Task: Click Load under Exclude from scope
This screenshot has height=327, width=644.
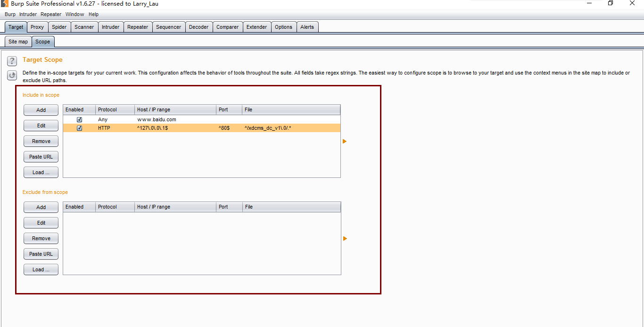Action: pos(41,269)
